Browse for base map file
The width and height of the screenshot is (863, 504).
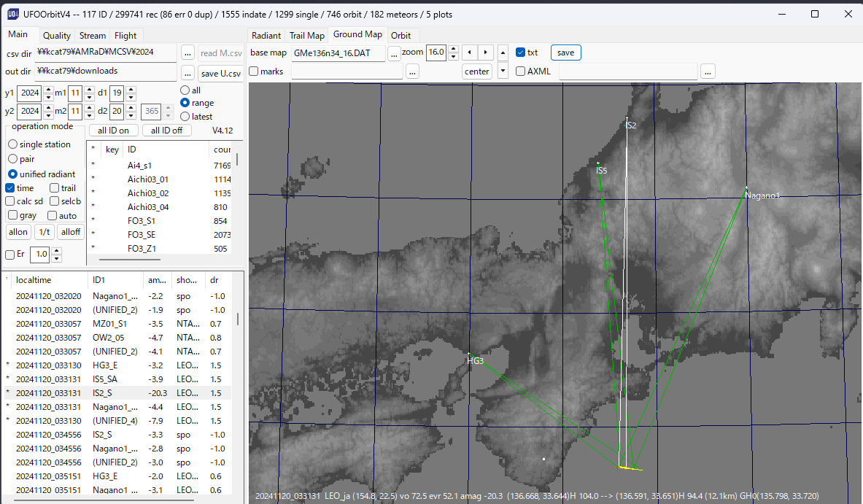coord(394,53)
